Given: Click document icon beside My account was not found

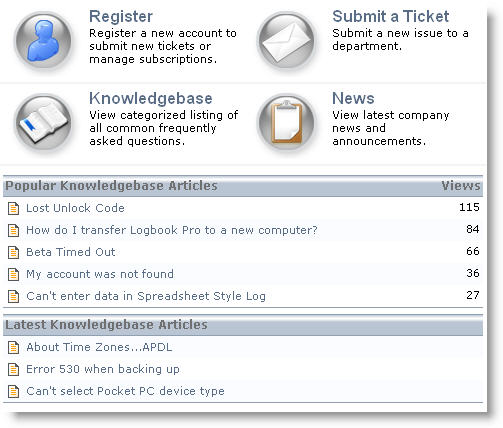Looking at the screenshot, I should point(13,274).
